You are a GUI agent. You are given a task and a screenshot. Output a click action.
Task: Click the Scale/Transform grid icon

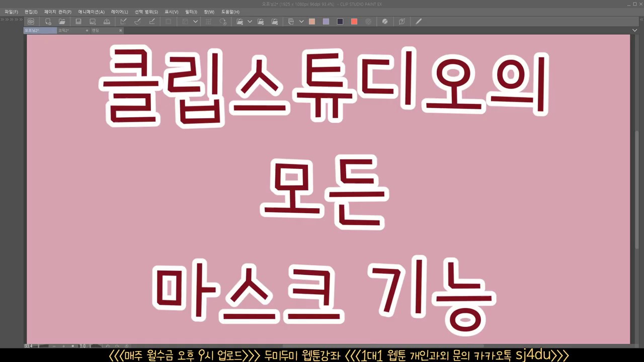pyautogui.click(x=208, y=22)
